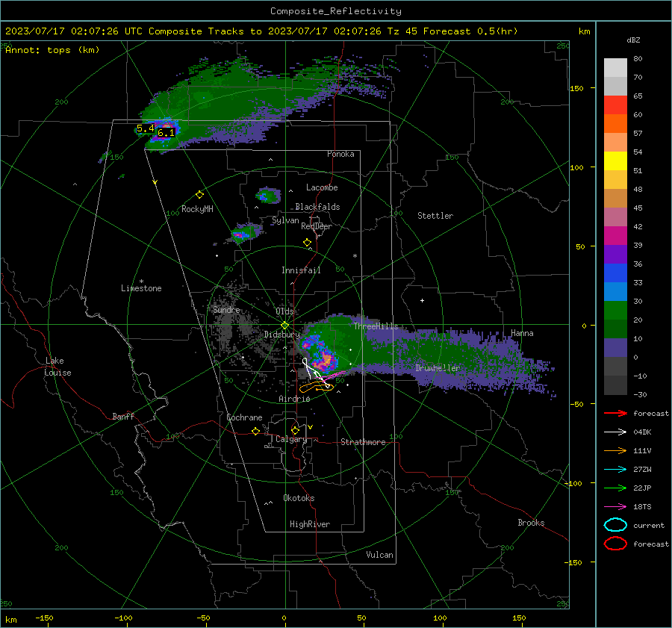
Task: Click the 18TS track name in legend
Action: click(642, 507)
